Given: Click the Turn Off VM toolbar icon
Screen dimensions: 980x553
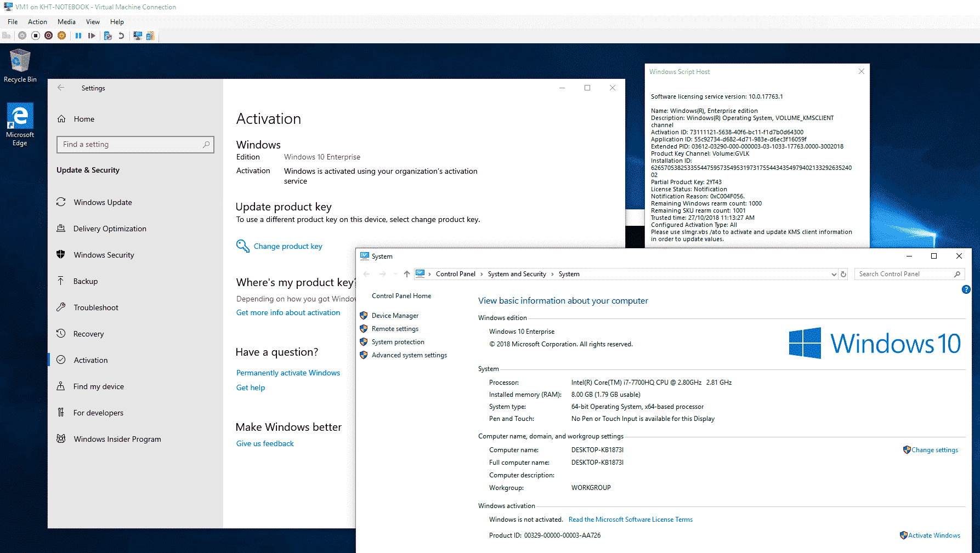Looking at the screenshot, I should pyautogui.click(x=35, y=36).
